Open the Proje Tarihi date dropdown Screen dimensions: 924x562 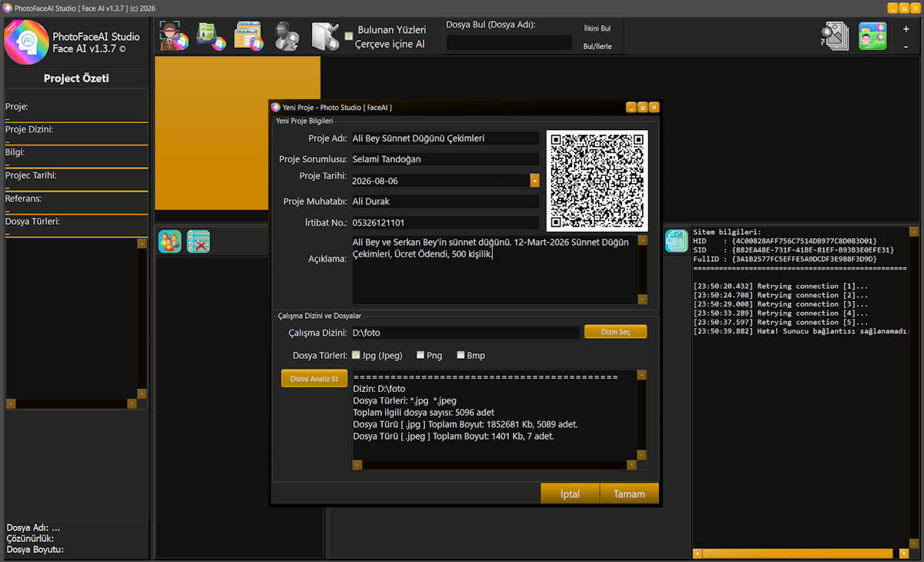click(534, 181)
